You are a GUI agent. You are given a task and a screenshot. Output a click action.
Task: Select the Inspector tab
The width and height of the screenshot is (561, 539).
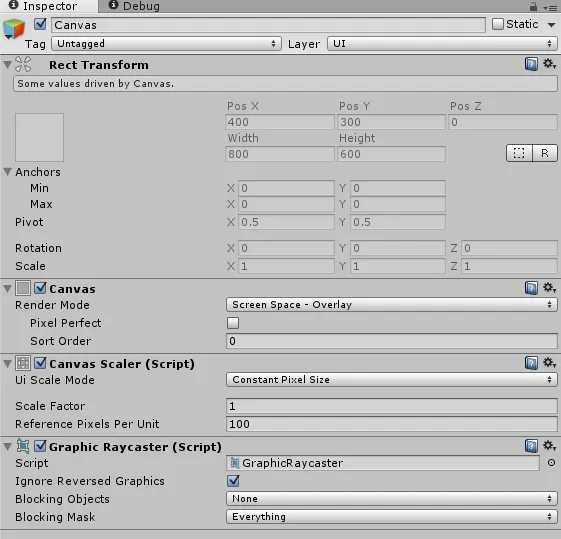43,6
